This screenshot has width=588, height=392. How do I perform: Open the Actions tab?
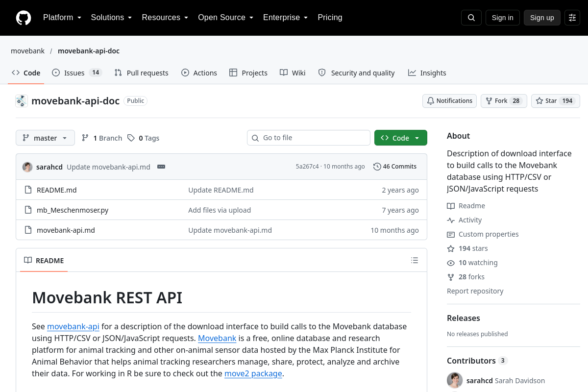click(199, 73)
